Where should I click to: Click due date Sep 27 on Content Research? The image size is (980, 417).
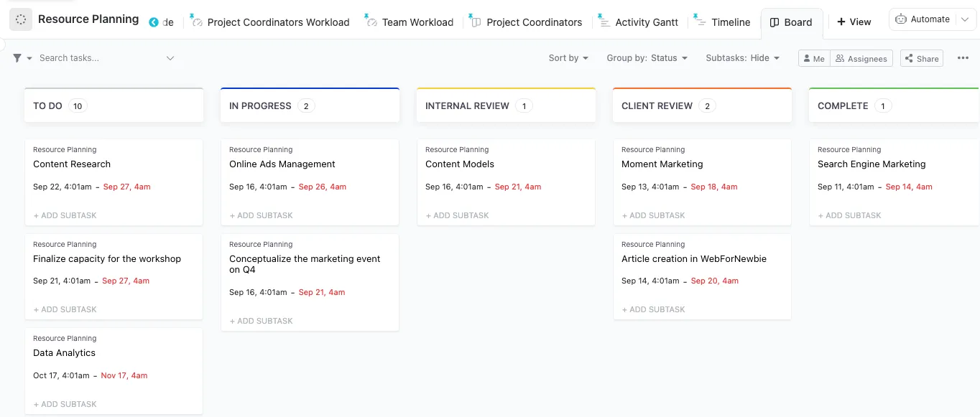point(127,187)
